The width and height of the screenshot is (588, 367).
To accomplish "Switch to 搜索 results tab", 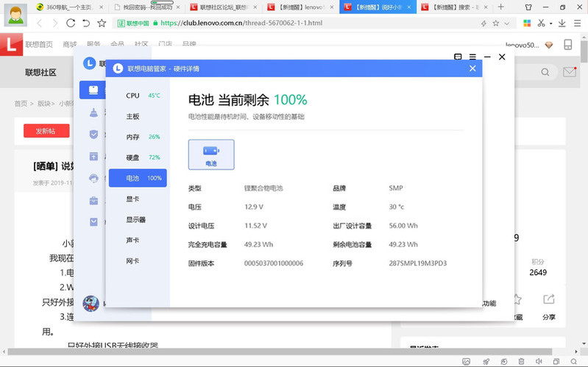I will [455, 7].
